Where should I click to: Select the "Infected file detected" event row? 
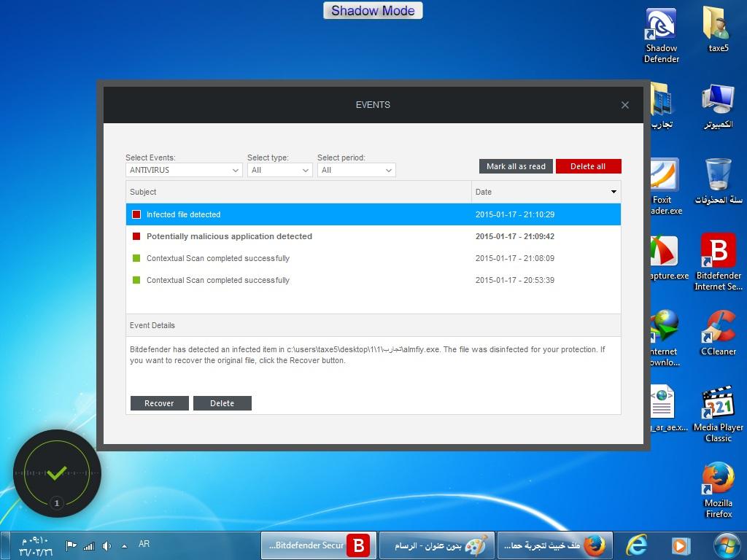point(373,214)
